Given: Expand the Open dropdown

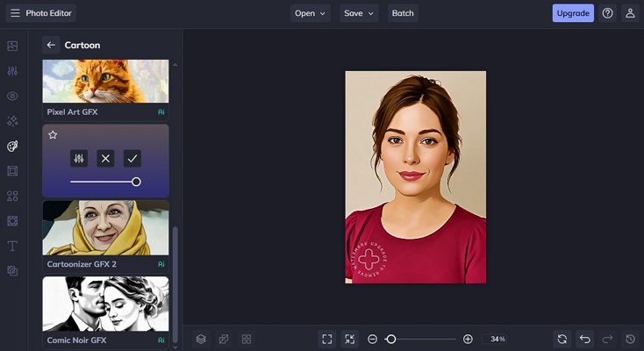Looking at the screenshot, I should (310, 13).
